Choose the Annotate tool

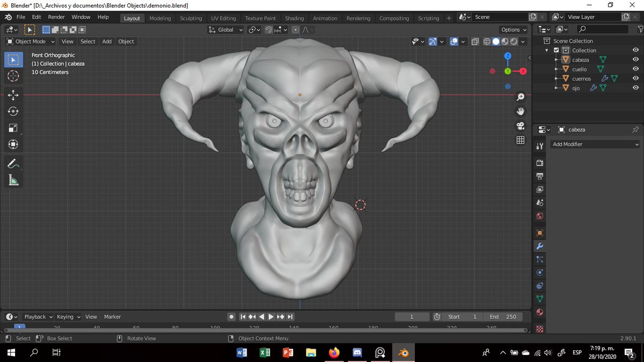click(x=13, y=164)
